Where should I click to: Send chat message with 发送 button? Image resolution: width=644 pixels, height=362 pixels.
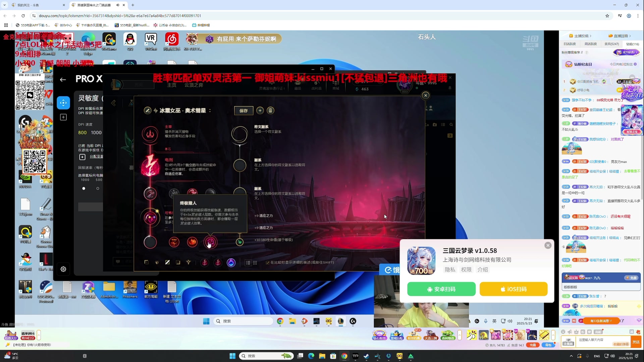(x=636, y=342)
